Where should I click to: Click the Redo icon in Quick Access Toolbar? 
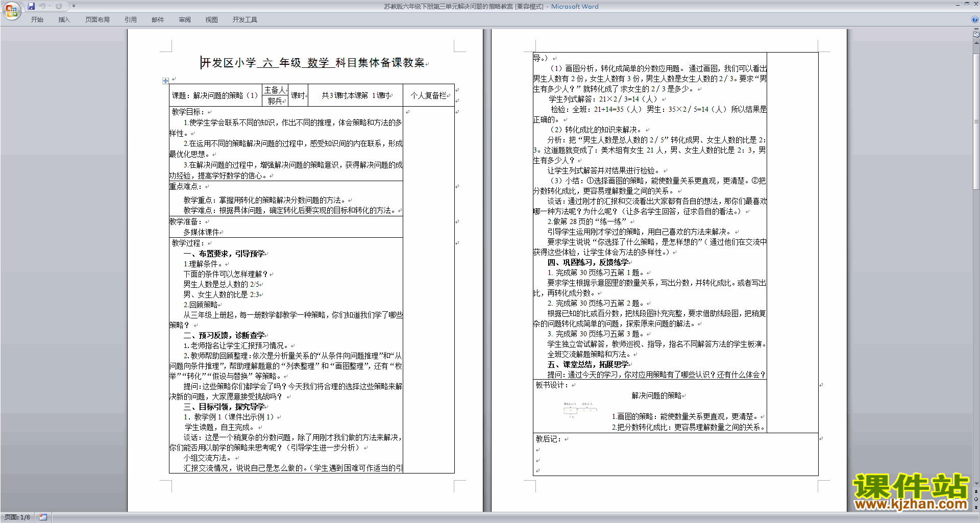click(x=59, y=6)
